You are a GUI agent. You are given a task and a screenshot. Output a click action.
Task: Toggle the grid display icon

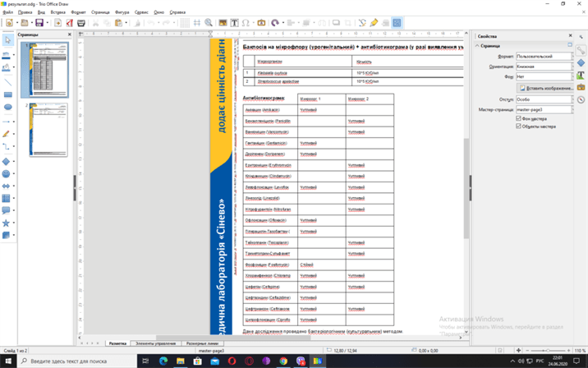184,23
